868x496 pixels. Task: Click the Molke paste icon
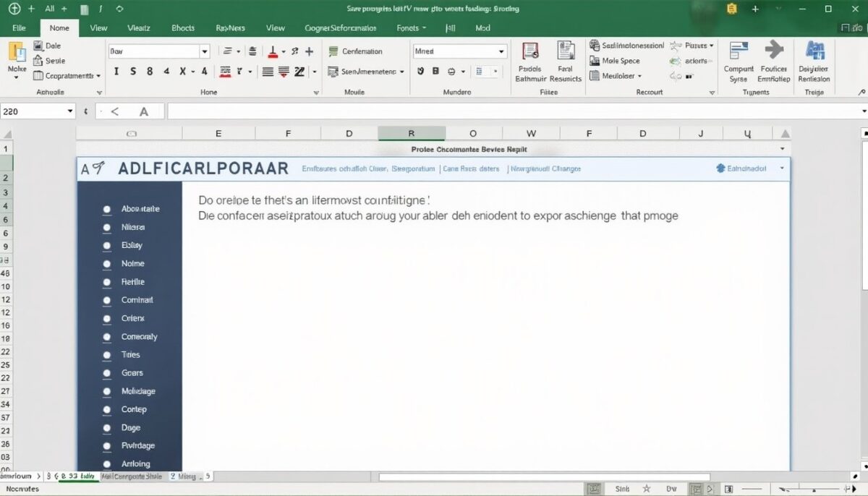pos(17,52)
